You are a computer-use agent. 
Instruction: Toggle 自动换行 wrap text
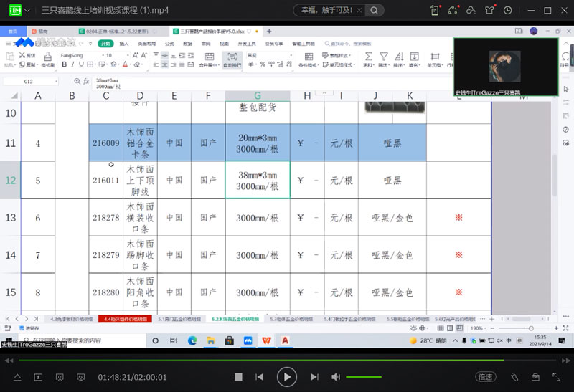(232, 59)
